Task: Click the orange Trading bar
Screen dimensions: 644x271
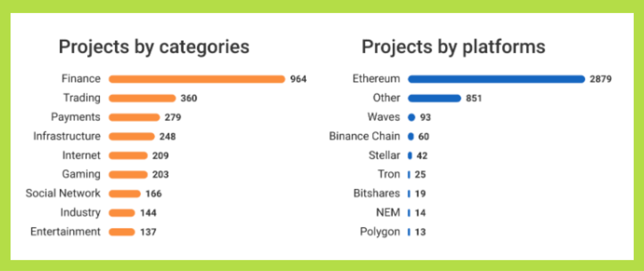Action: (x=142, y=98)
